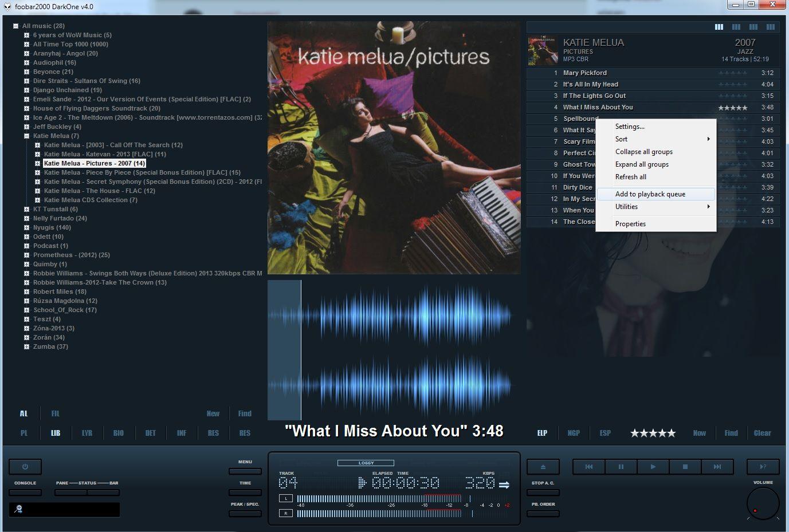Select Robert Miles (18) in library tree
This screenshot has width=789, height=532.
pos(60,291)
